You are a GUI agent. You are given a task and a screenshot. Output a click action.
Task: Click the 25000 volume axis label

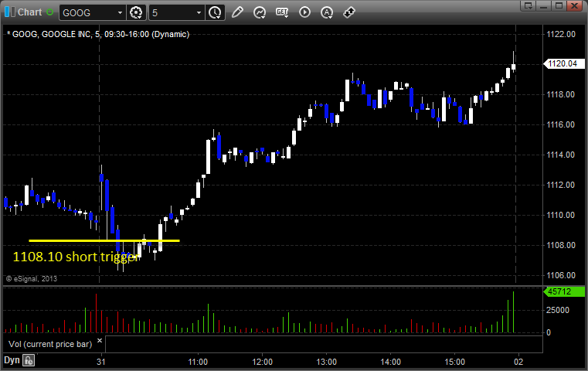558,310
